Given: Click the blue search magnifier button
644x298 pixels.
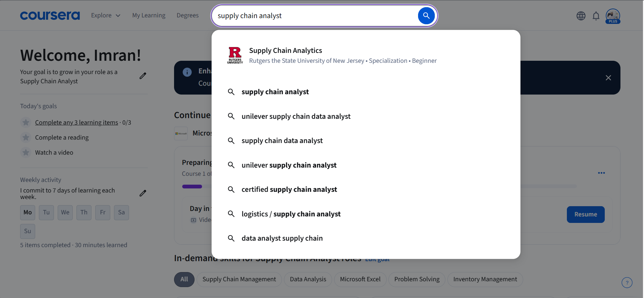Looking at the screenshot, I should point(426,16).
